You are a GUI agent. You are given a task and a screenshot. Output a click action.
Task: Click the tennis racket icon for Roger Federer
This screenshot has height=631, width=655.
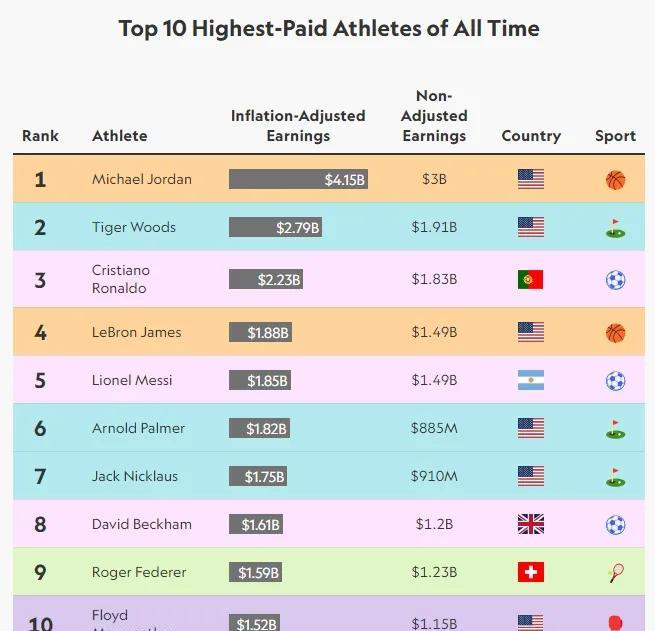616,573
